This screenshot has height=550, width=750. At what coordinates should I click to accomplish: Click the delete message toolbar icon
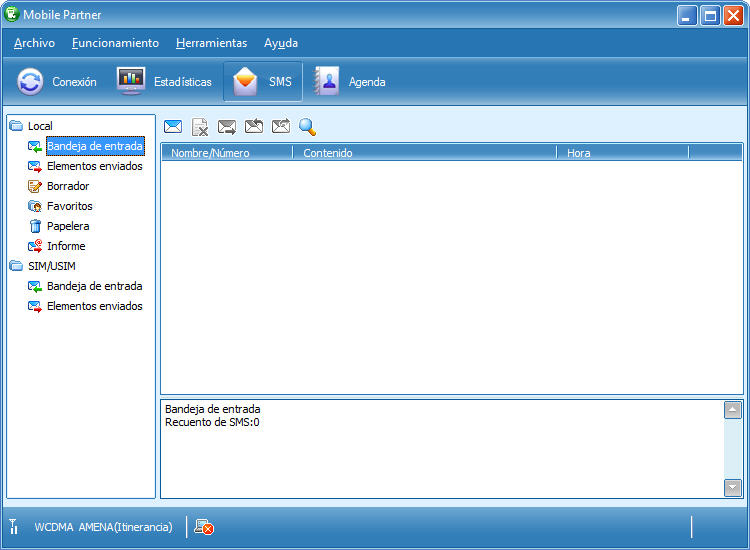pyautogui.click(x=200, y=127)
